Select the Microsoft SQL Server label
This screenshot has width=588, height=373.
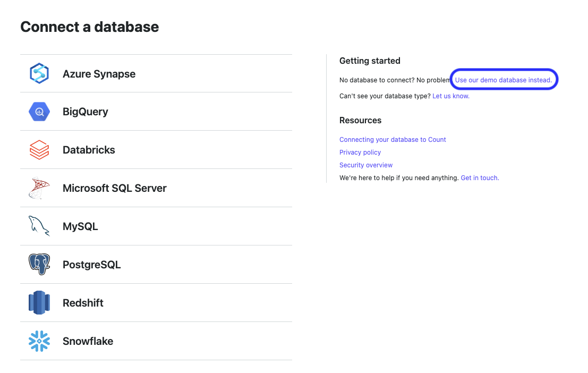click(x=114, y=188)
